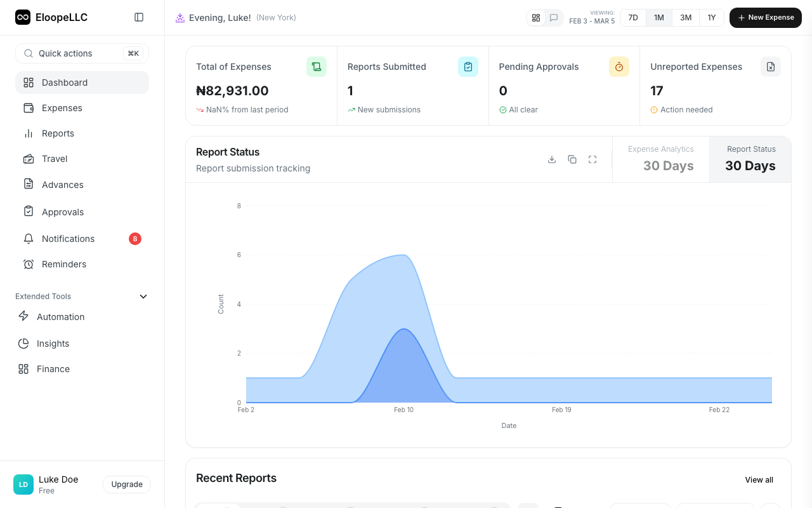The image size is (812, 508).
Task: Copy the Report Status chart
Action: (572, 159)
